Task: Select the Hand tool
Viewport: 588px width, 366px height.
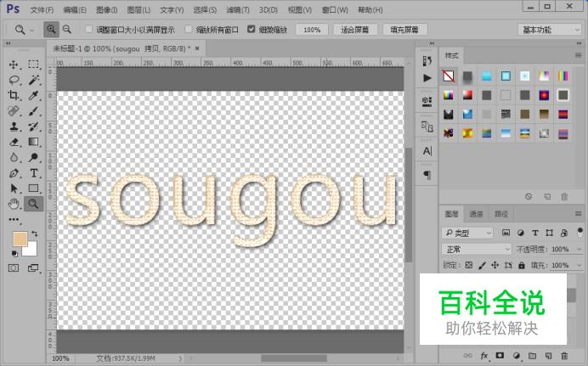Action: [14, 204]
